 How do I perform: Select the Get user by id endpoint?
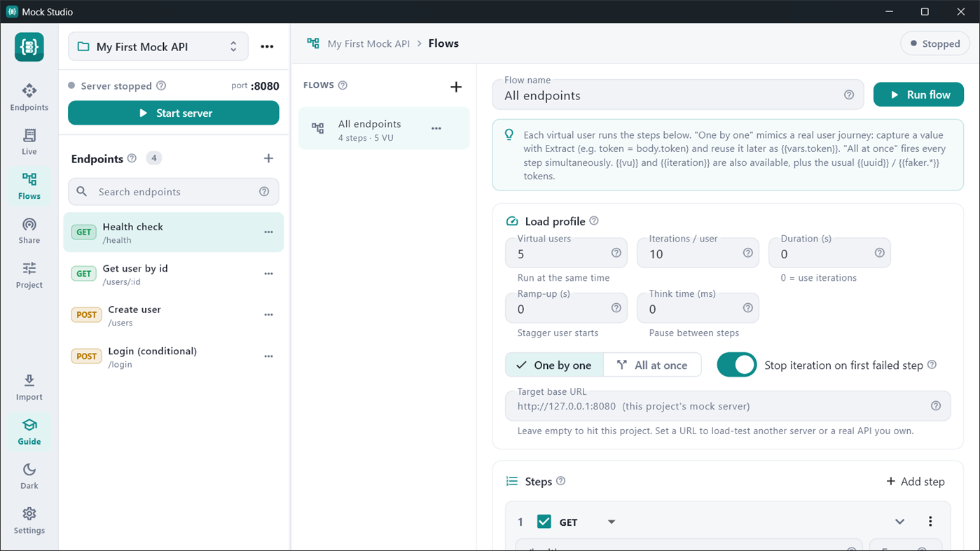pos(174,274)
